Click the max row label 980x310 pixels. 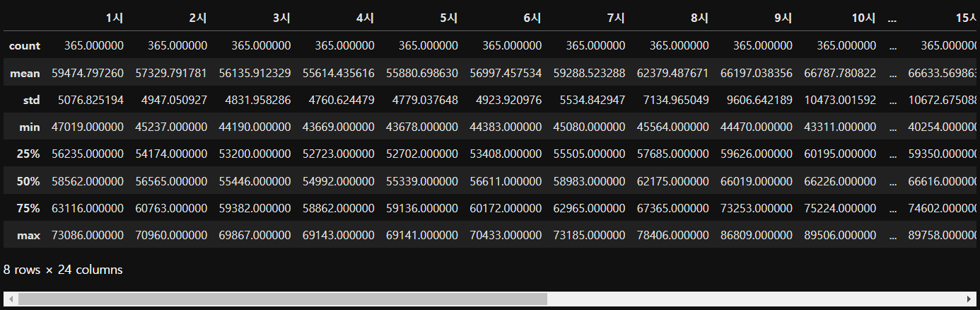tap(30, 236)
